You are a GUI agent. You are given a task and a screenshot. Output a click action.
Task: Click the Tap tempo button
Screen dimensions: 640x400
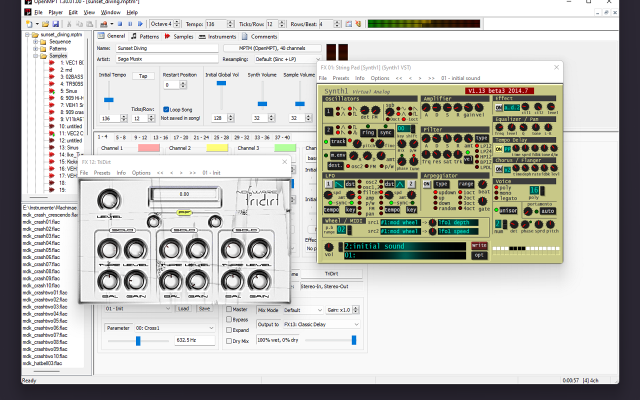pyautogui.click(x=143, y=76)
